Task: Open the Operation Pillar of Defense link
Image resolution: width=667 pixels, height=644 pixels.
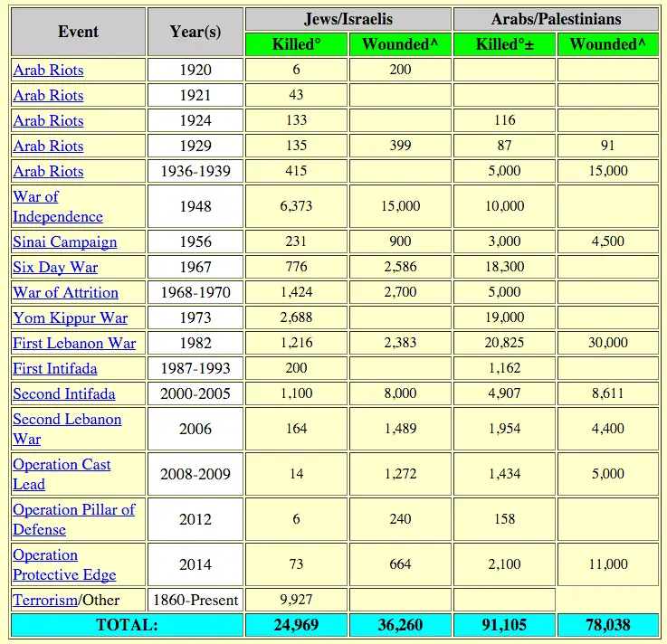Action: (73, 519)
